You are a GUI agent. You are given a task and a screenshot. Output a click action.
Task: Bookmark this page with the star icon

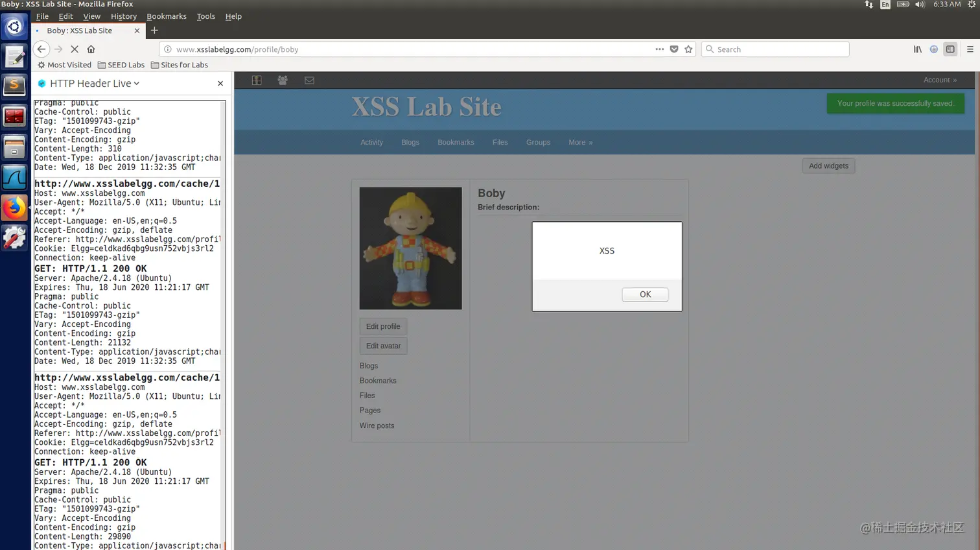tap(688, 49)
